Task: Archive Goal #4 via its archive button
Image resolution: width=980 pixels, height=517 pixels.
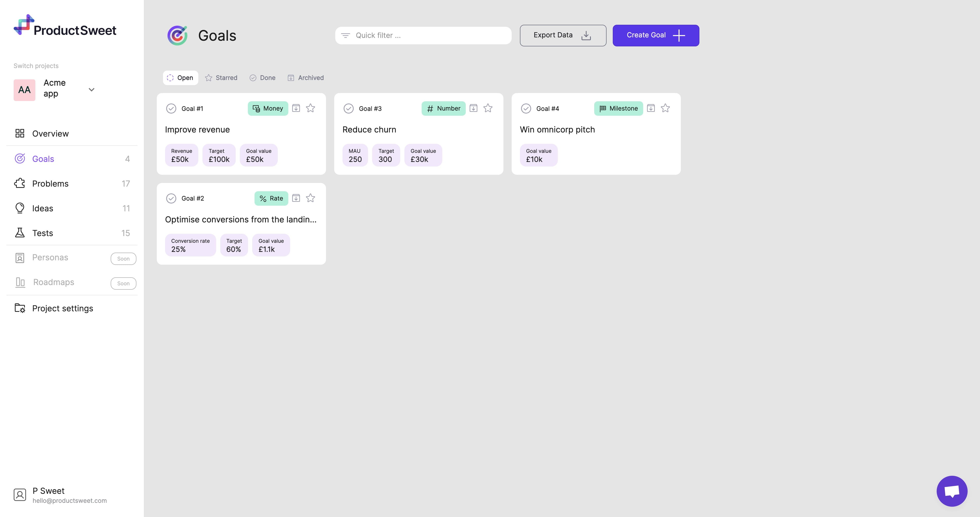Action: pos(651,108)
